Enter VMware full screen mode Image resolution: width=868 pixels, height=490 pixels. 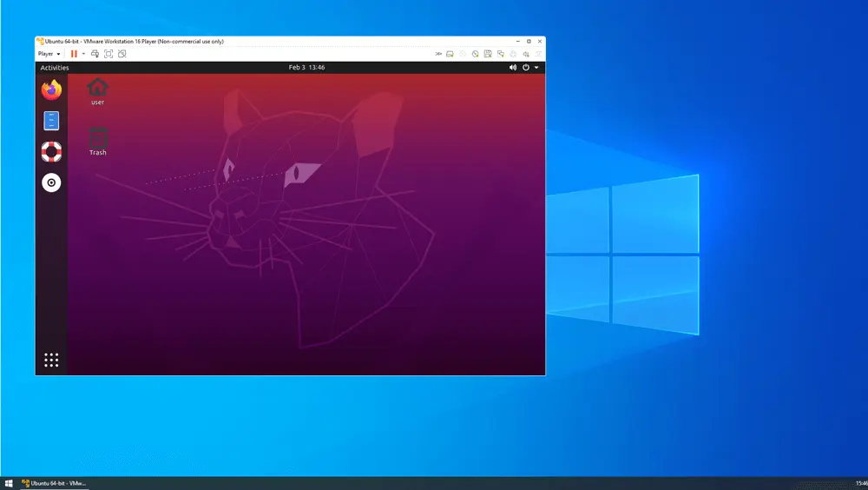coord(108,54)
